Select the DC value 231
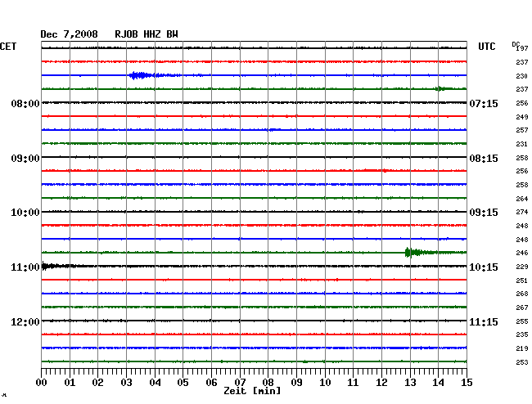Screen dimensions: 532x404 [522, 145]
